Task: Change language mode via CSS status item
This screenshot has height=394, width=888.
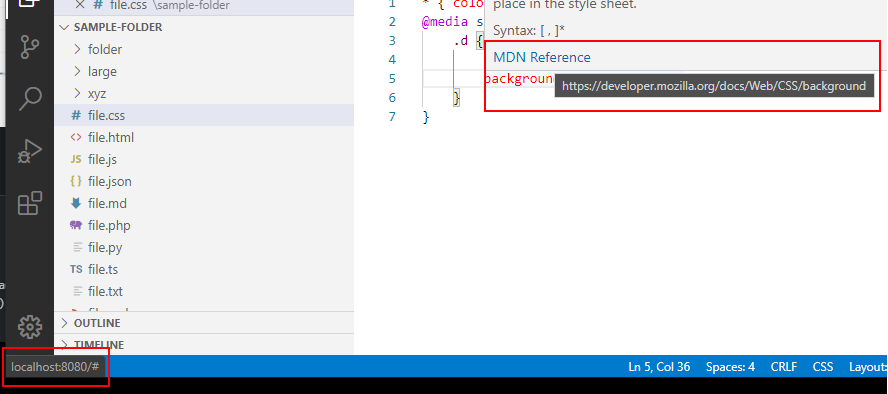Action: click(x=823, y=367)
